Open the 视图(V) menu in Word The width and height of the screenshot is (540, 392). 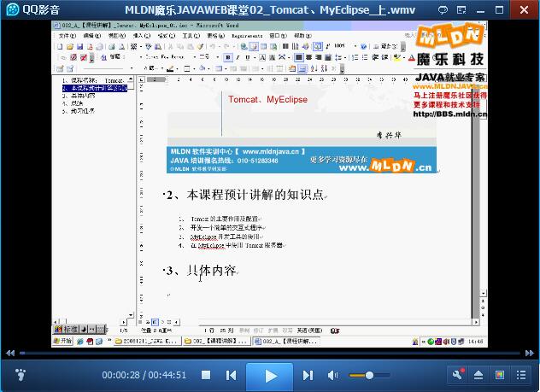click(x=117, y=36)
